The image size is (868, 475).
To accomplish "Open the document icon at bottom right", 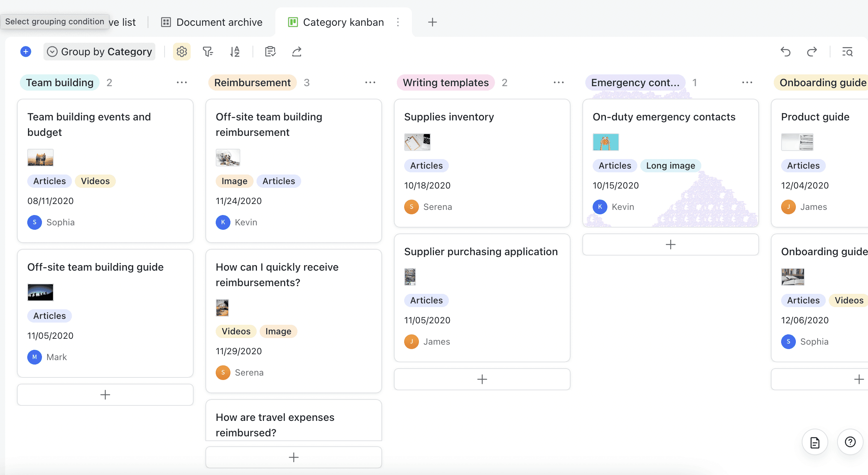I will [x=815, y=442].
